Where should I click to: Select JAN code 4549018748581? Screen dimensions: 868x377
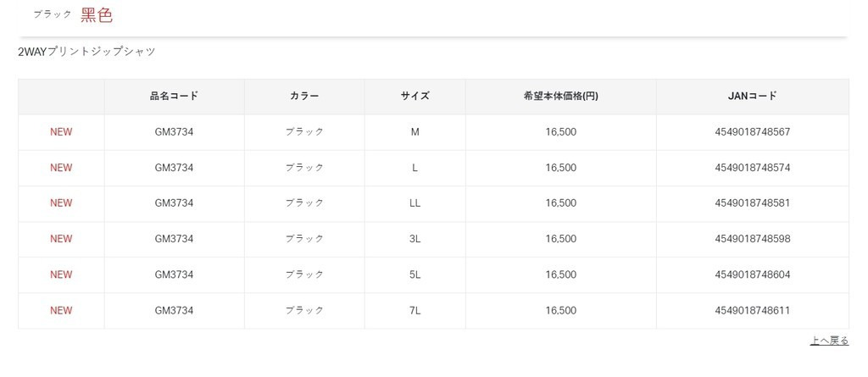pyautogui.click(x=752, y=203)
